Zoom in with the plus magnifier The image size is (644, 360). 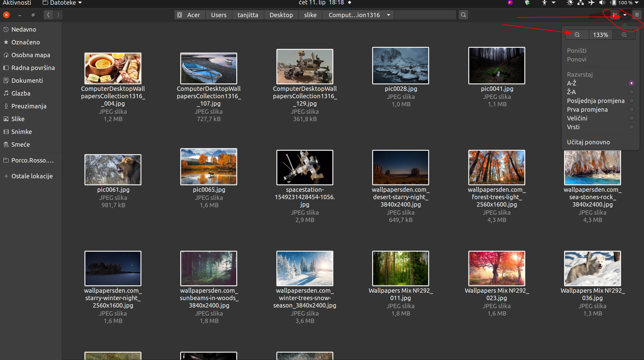[x=624, y=35]
